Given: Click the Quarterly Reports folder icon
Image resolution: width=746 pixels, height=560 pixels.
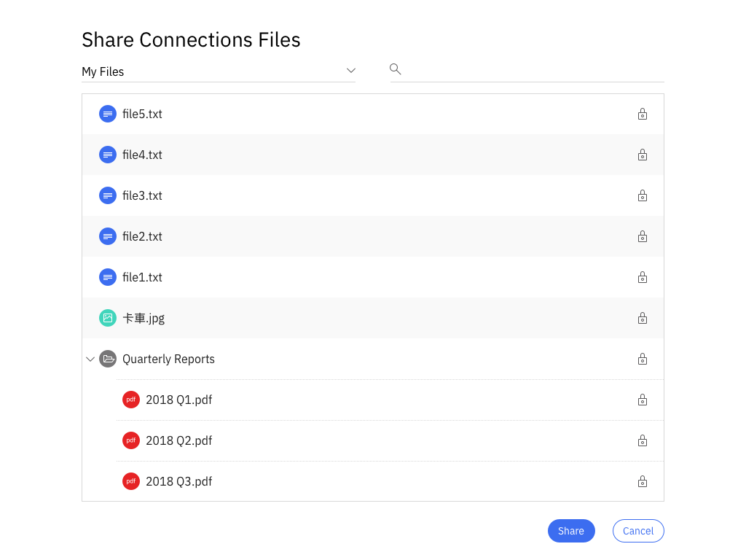Looking at the screenshot, I should [108, 359].
